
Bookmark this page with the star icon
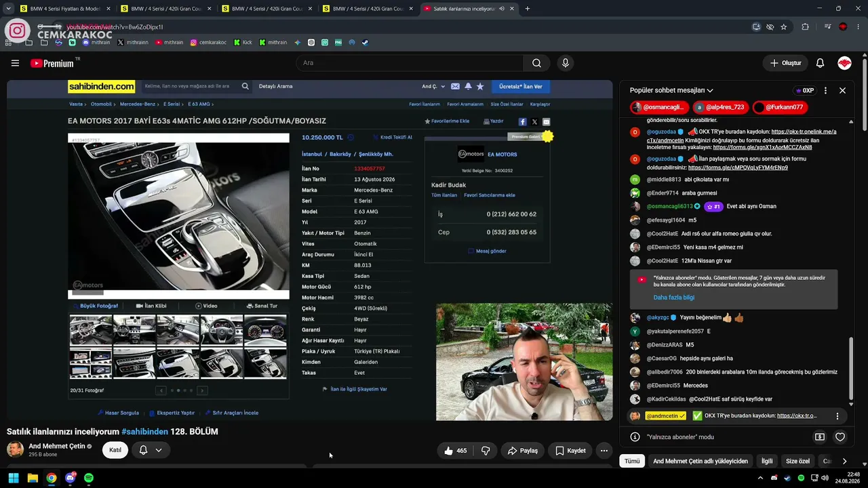point(784,27)
